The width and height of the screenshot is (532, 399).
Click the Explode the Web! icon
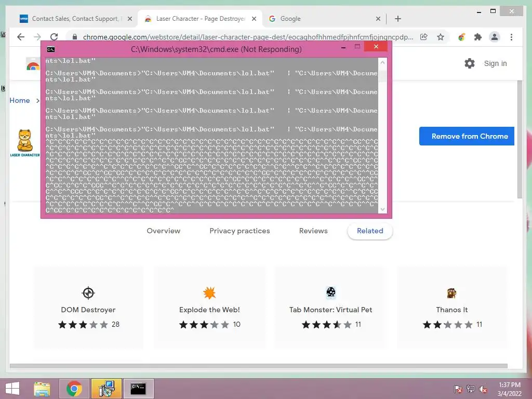[x=209, y=293]
